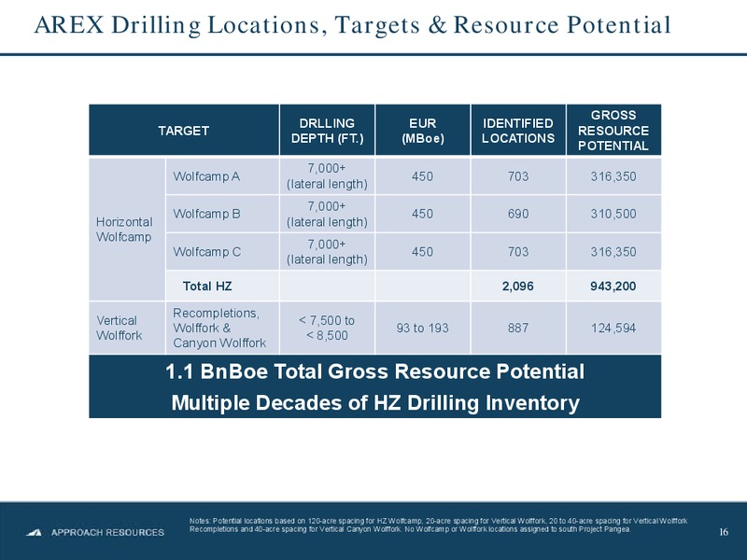Click the EUR (MBoe) column header

click(423, 130)
